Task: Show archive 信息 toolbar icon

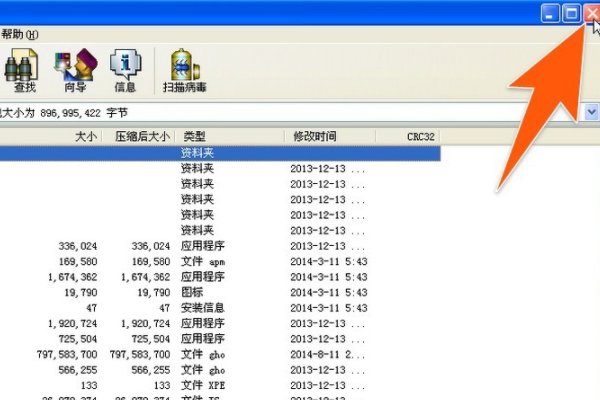Action: coord(126,70)
